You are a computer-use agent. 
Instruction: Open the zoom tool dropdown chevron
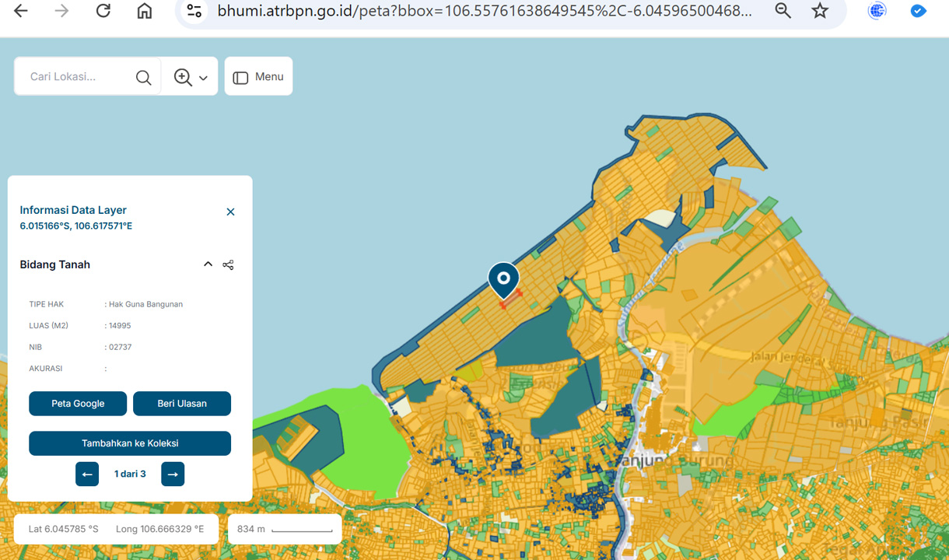(204, 78)
